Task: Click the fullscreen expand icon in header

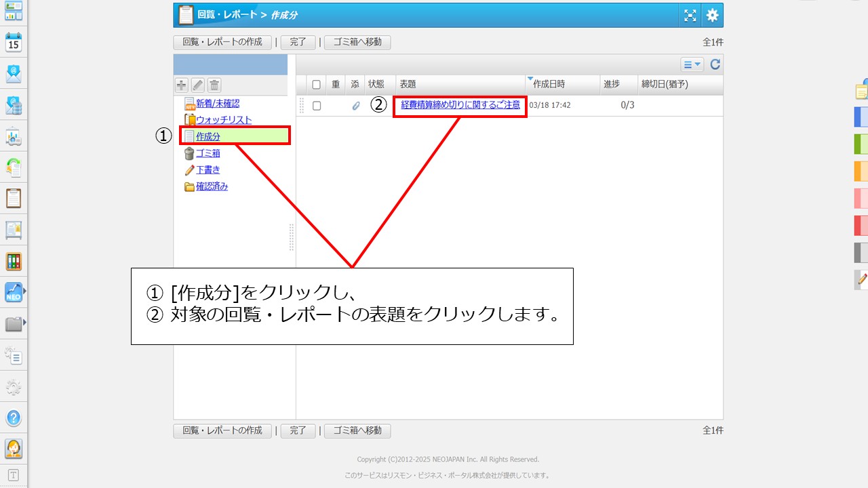Action: pyautogui.click(x=690, y=16)
